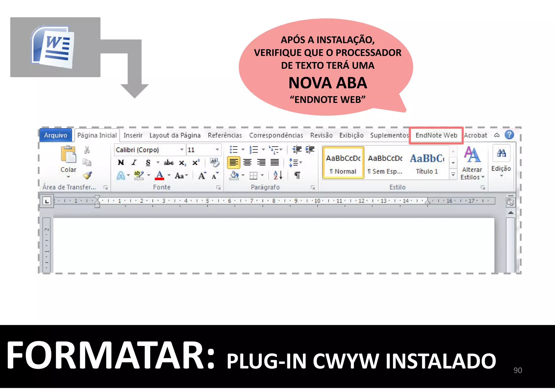This screenshot has height=392, width=555.
Task: Click the tab selector L box
Action: [47, 201]
